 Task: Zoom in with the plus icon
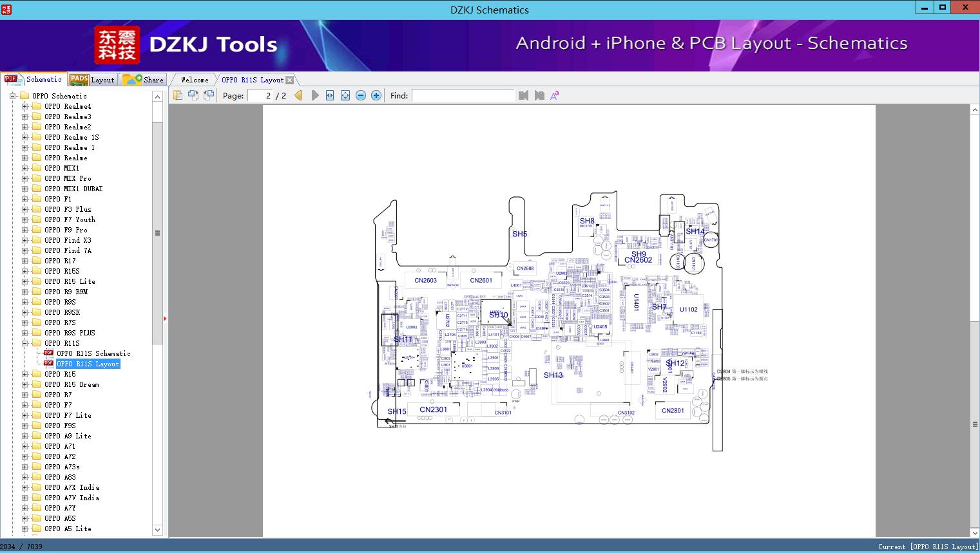pos(376,95)
